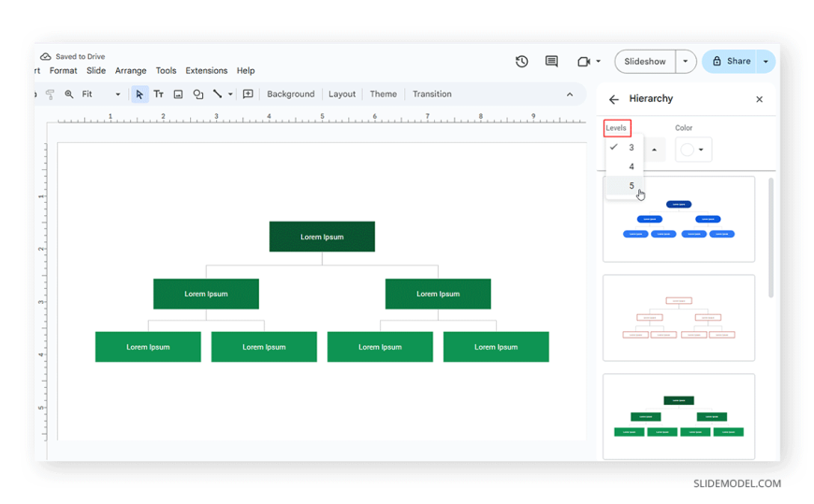Open the comments icon
814x504 pixels.
pos(551,62)
